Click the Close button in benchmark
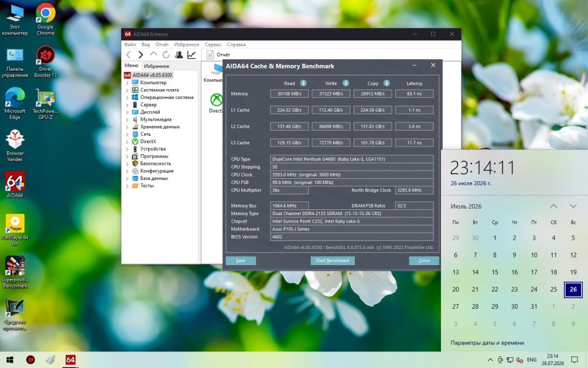This screenshot has width=588, height=368. point(424,260)
